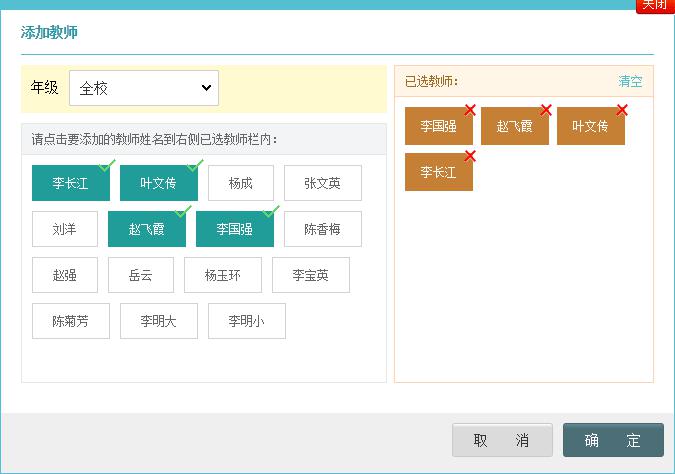
Task: Select teacher 杨成
Action: pyautogui.click(x=241, y=183)
